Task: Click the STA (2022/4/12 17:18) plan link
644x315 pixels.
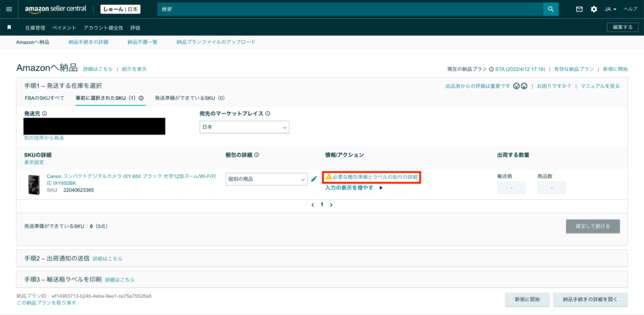Action: pyautogui.click(x=521, y=69)
